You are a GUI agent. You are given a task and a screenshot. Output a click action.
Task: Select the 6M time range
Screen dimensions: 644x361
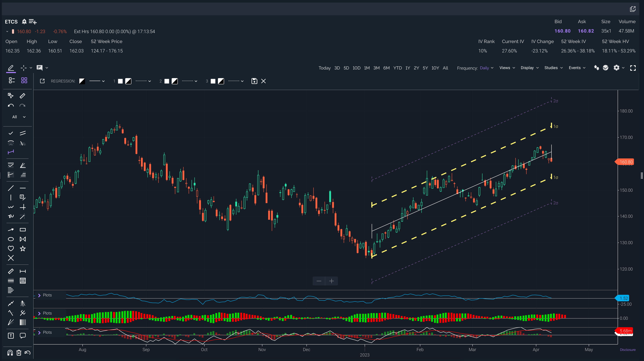(x=386, y=68)
